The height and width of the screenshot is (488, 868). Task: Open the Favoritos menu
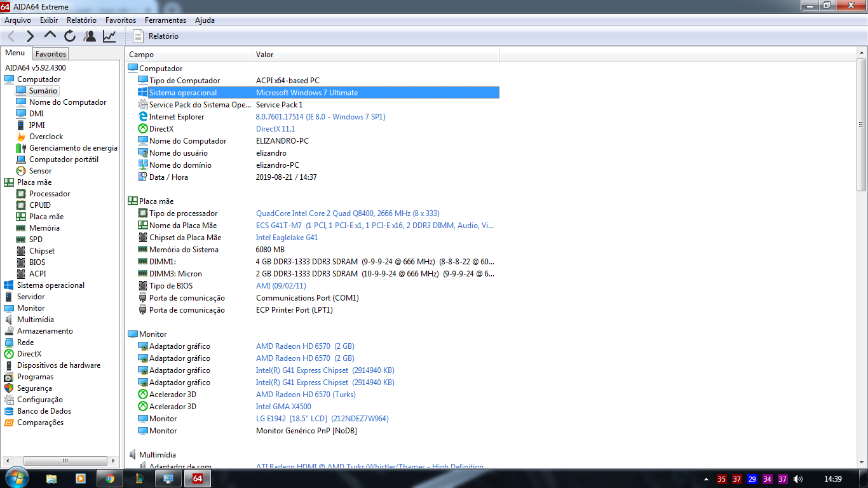tap(121, 20)
